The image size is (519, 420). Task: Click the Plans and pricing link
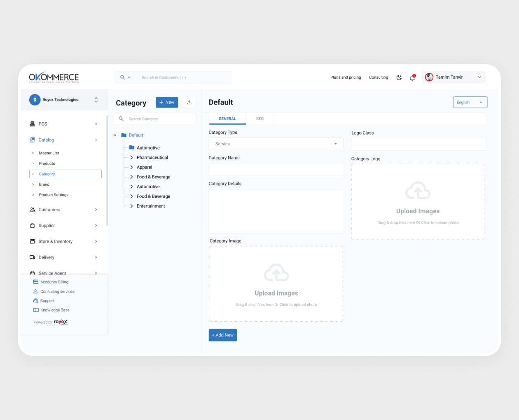pyautogui.click(x=345, y=77)
